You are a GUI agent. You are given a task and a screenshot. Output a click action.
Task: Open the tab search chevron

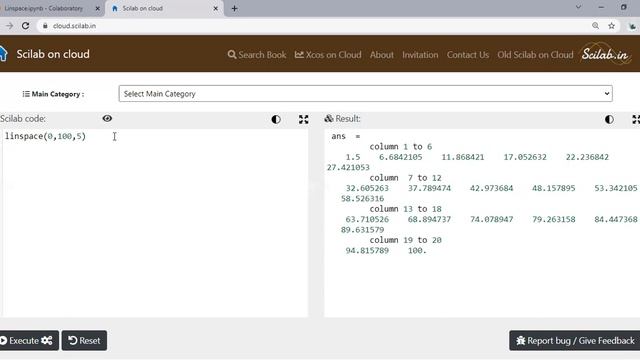click(x=578, y=7)
